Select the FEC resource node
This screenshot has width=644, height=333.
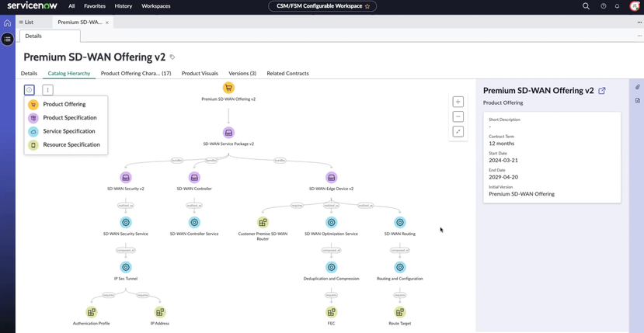pyautogui.click(x=331, y=312)
